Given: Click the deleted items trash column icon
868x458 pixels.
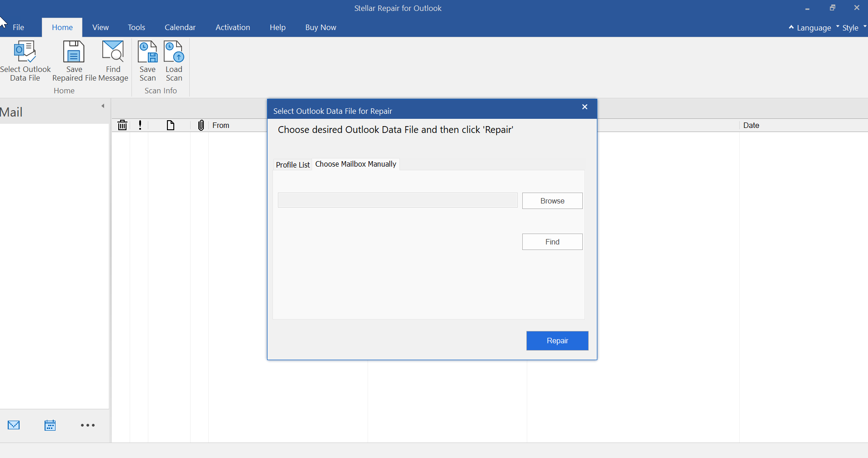Looking at the screenshot, I should click(122, 125).
